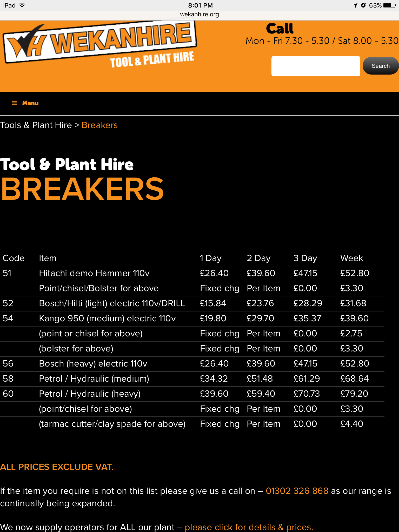Tap the 8:01 PM status bar clock
The width and height of the screenshot is (399, 532).
tap(200, 5)
